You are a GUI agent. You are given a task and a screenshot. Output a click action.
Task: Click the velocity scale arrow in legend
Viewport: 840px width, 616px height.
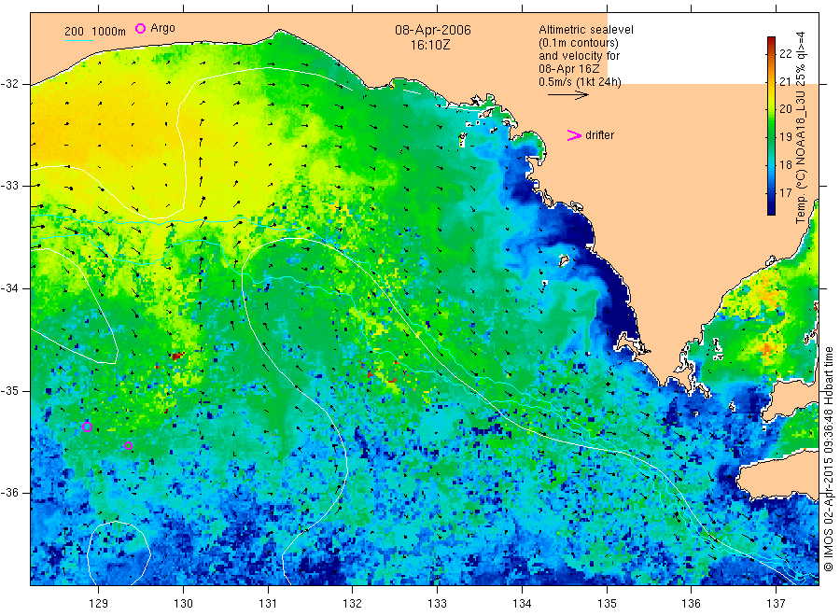click(567, 95)
